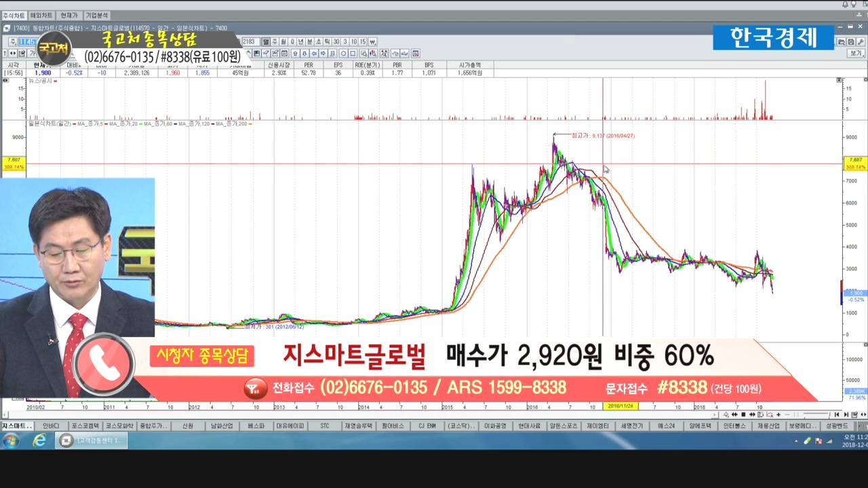Switch chart to 월 (monthly) period
The height and width of the screenshot is (488, 868).
pyautogui.click(x=283, y=41)
